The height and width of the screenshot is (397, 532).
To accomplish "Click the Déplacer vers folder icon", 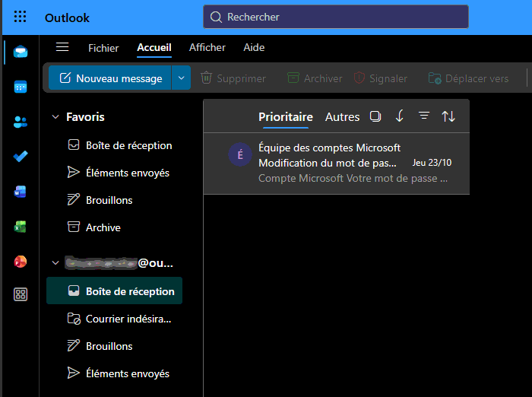I will point(435,78).
